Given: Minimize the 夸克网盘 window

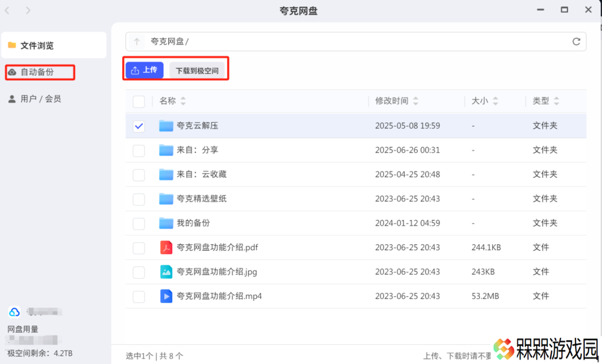Looking at the screenshot, I should [x=541, y=9].
